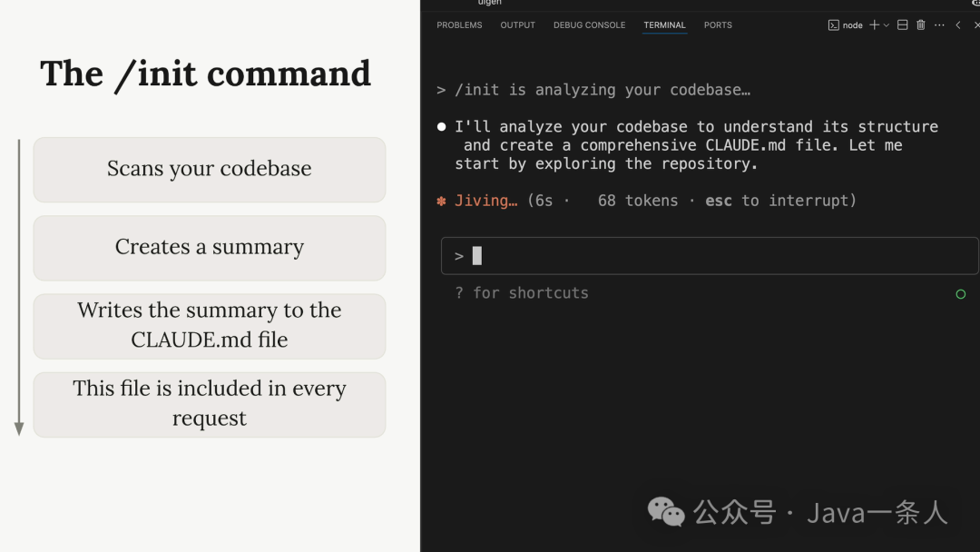Image resolution: width=980 pixels, height=552 pixels.
Task: Click the 'Creates a summary' box
Action: [x=210, y=247]
